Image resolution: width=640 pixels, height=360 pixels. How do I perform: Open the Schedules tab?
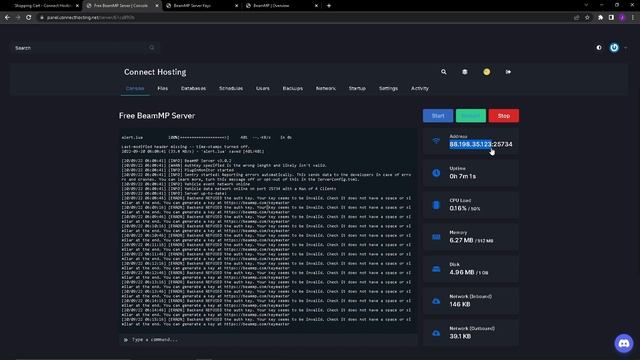tap(231, 89)
